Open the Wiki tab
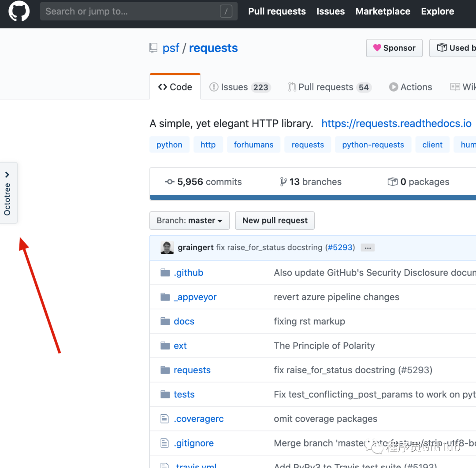The height and width of the screenshot is (468, 476). [463, 87]
